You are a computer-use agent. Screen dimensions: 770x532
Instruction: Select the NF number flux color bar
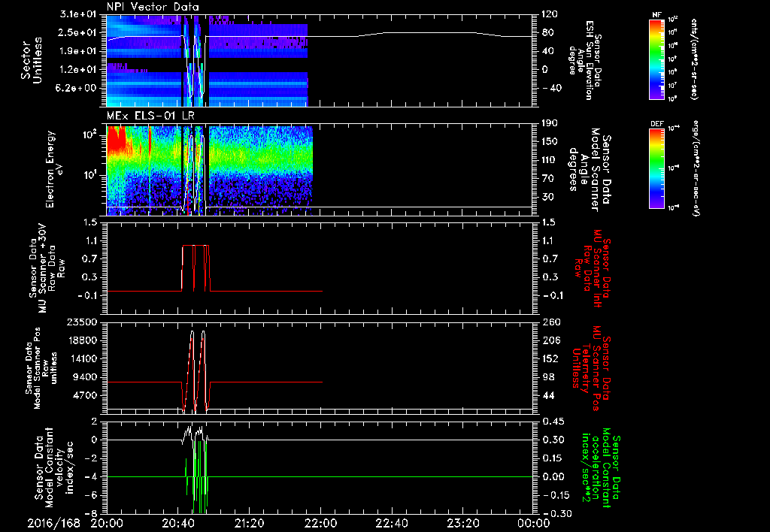pyautogui.click(x=656, y=59)
